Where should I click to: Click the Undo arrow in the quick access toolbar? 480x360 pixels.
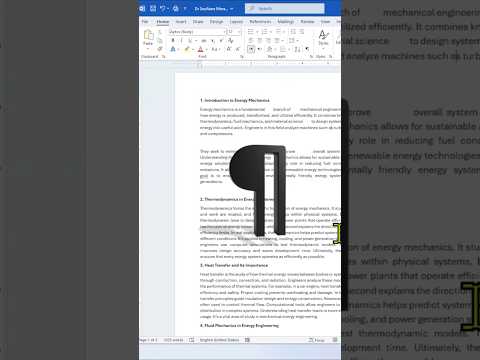[162, 8]
